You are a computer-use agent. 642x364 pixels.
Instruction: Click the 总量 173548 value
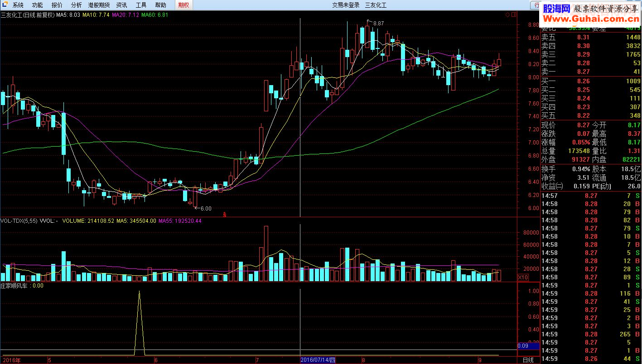tap(578, 151)
